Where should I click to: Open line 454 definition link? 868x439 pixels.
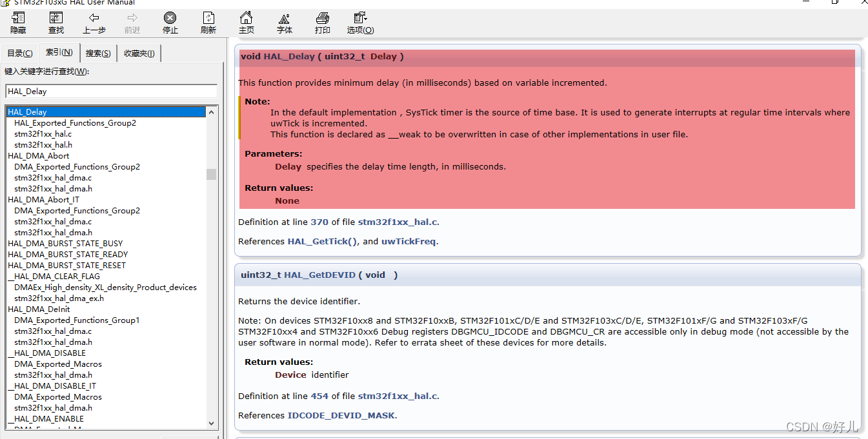coord(319,396)
